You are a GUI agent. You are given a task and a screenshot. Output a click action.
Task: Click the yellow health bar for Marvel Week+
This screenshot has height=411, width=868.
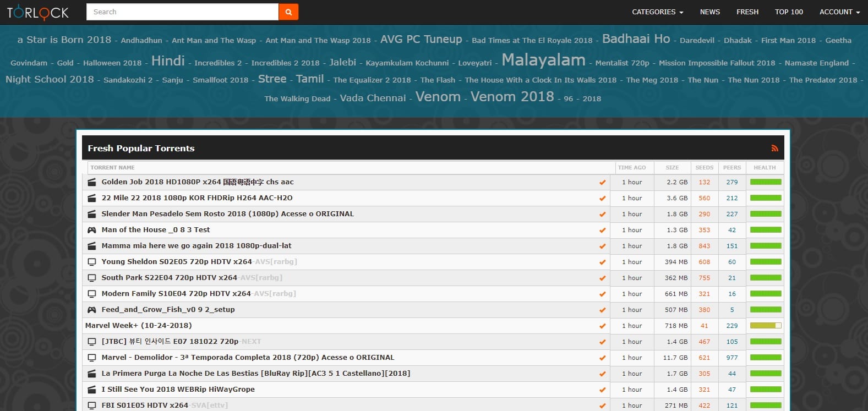coord(766,326)
